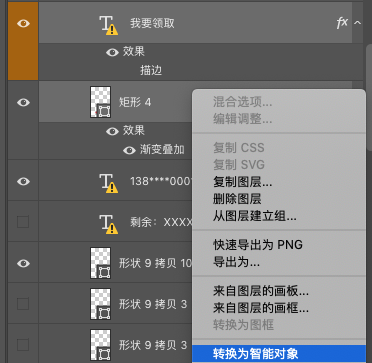Choose 复制图层... in the context menu
The image size is (372, 363).
coord(243,182)
